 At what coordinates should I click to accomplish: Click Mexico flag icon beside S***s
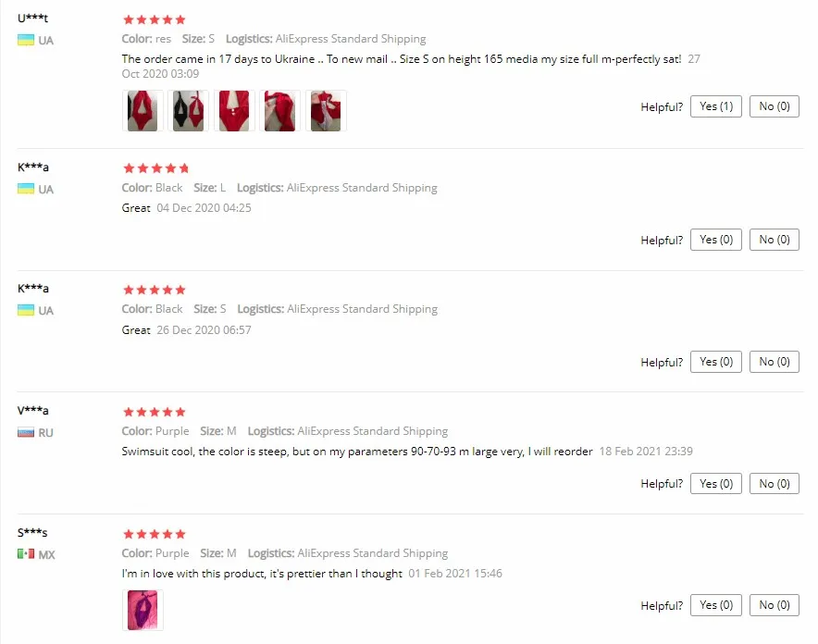tap(26, 554)
